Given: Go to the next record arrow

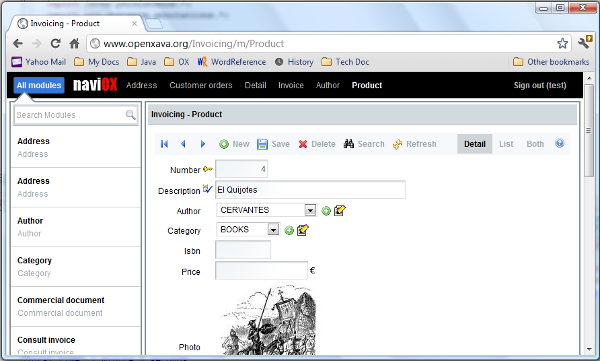Looking at the screenshot, I should point(203,144).
